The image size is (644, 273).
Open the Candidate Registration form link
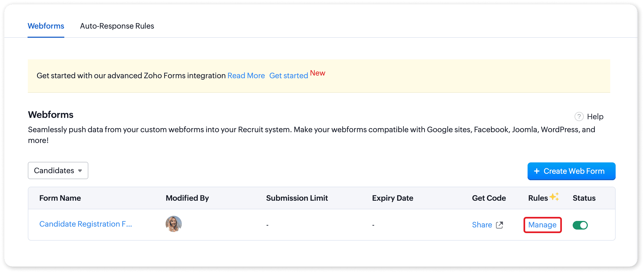[86, 224]
